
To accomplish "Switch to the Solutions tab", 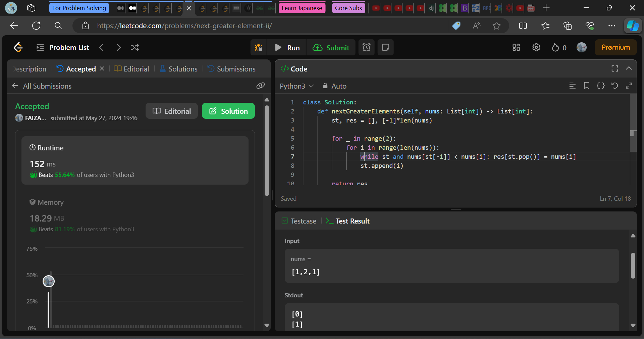I will [x=179, y=69].
